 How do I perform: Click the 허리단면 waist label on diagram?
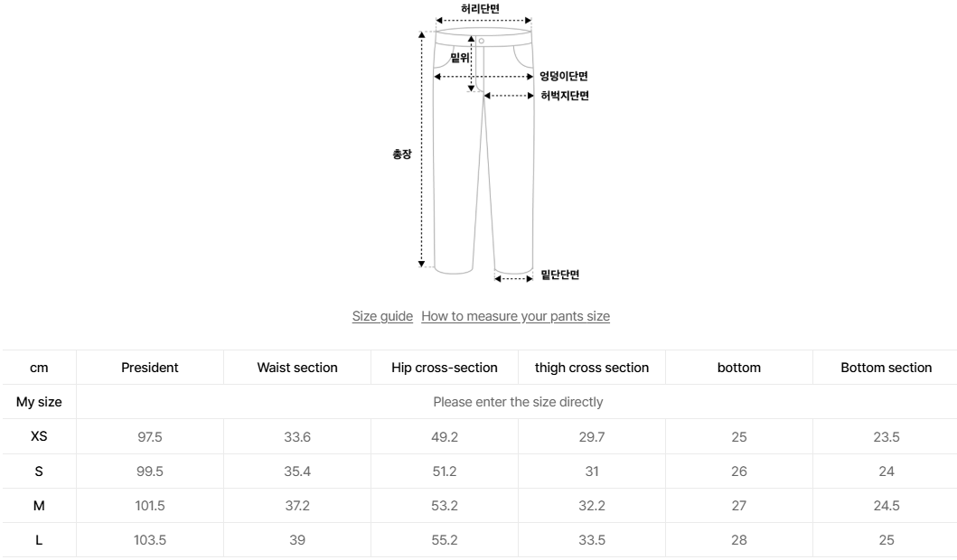point(480,8)
